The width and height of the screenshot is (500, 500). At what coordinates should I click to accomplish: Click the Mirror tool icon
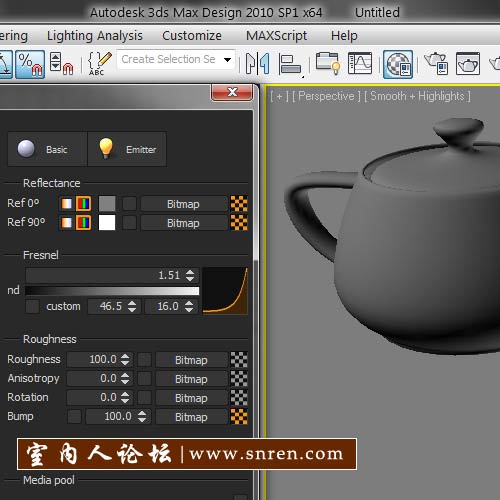tap(257, 63)
